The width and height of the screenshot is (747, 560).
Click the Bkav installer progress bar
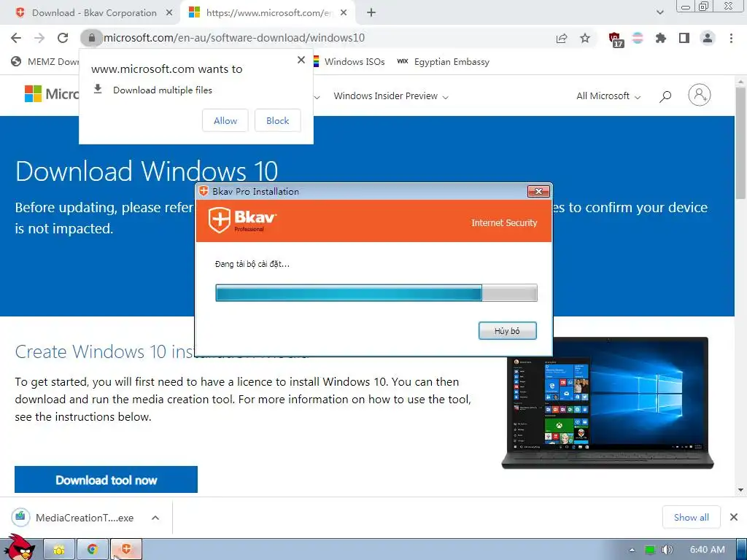376,293
